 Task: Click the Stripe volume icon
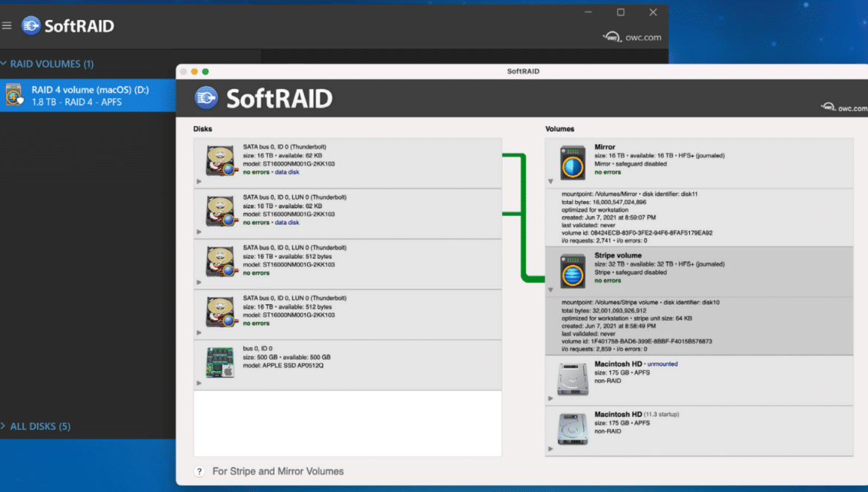click(x=573, y=271)
